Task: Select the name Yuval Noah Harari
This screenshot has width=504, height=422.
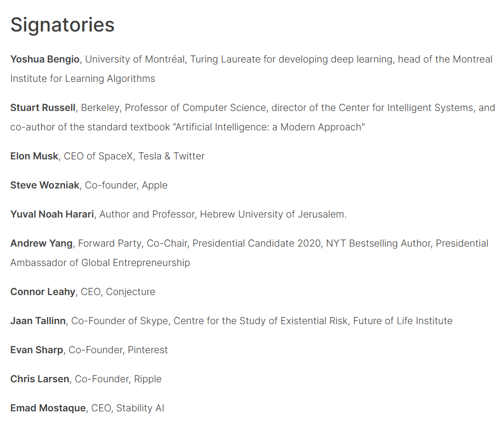Action: tap(52, 214)
